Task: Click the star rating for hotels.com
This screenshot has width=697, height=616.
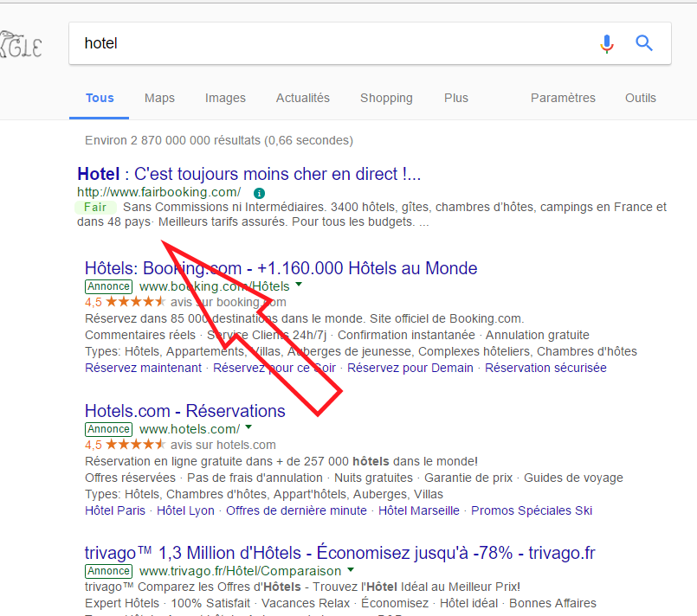Action: pyautogui.click(x=136, y=445)
